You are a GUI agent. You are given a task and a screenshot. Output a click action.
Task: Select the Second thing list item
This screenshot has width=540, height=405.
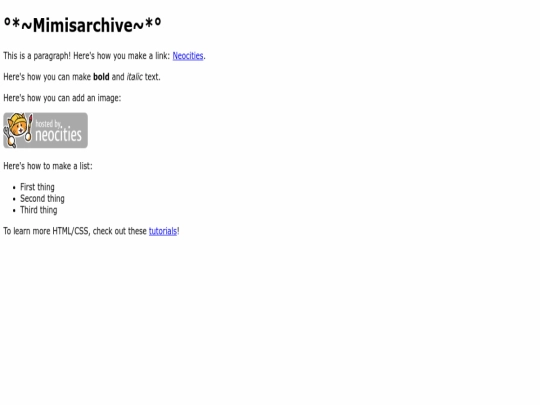pyautogui.click(x=42, y=199)
